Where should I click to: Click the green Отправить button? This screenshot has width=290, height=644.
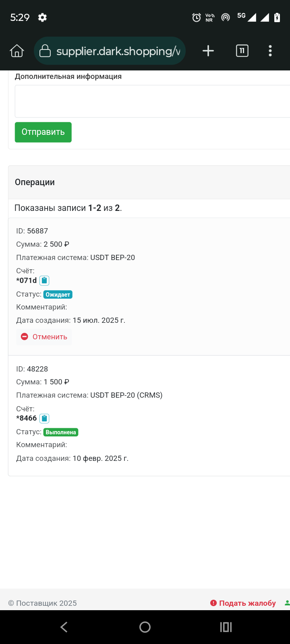coord(43,132)
